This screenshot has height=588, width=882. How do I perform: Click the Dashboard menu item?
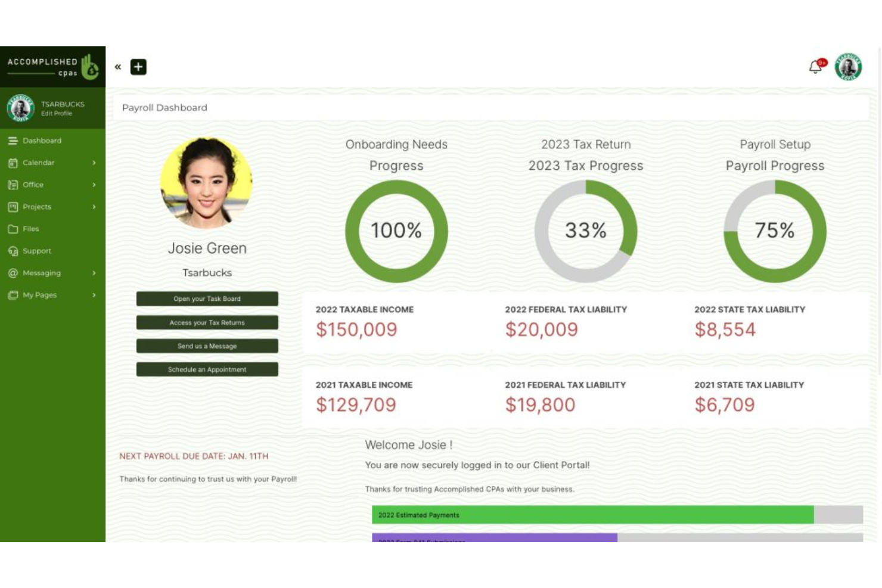pyautogui.click(x=42, y=141)
